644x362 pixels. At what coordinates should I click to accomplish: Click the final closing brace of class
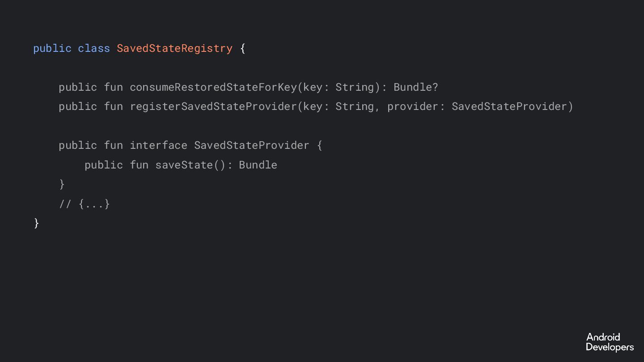coord(37,223)
